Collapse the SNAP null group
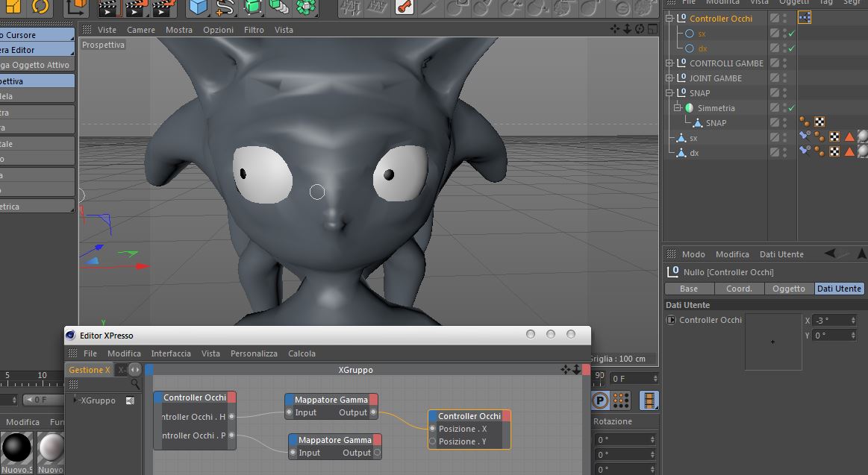868x475 pixels. [x=669, y=93]
